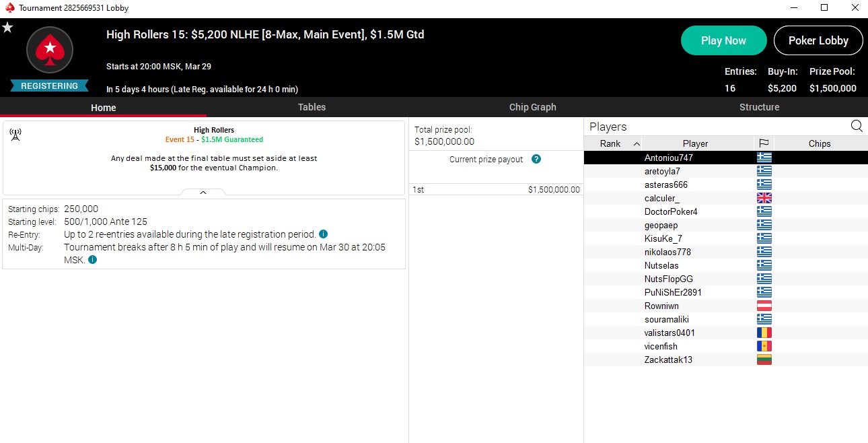Sort by the Chips column header
The width and height of the screenshot is (868, 443).
[x=819, y=143]
